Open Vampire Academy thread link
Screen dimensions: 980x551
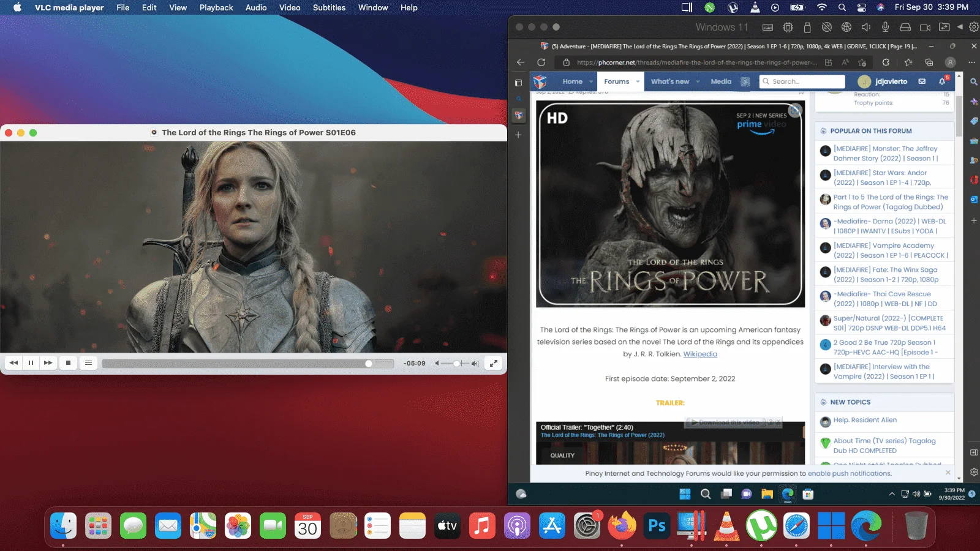[x=890, y=250]
